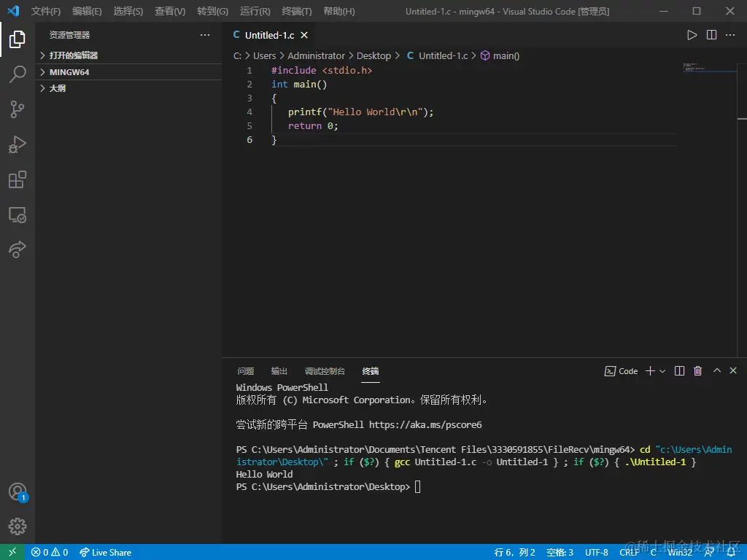Open the Accounts icon with badge
Viewport: 747px width, 560px height.
tap(18, 491)
